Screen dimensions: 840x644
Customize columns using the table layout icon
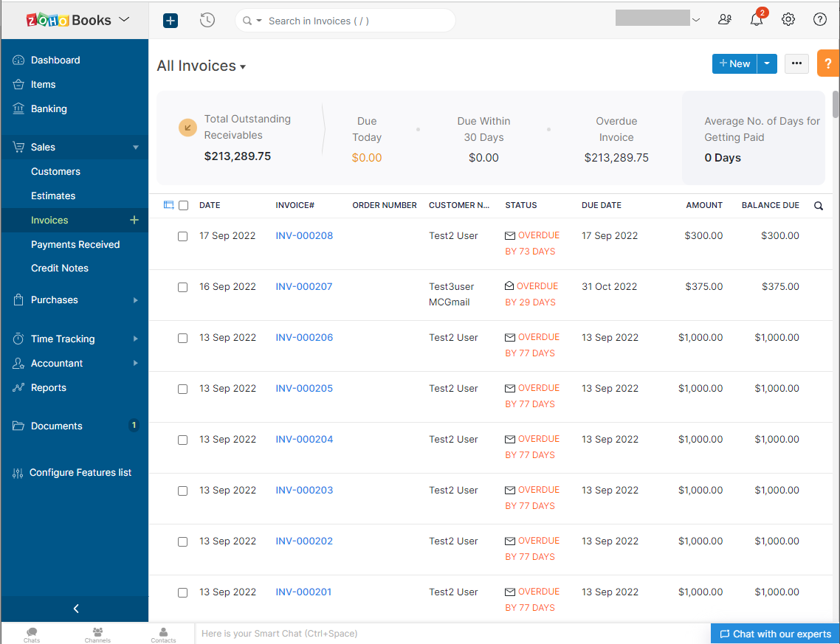click(x=168, y=205)
